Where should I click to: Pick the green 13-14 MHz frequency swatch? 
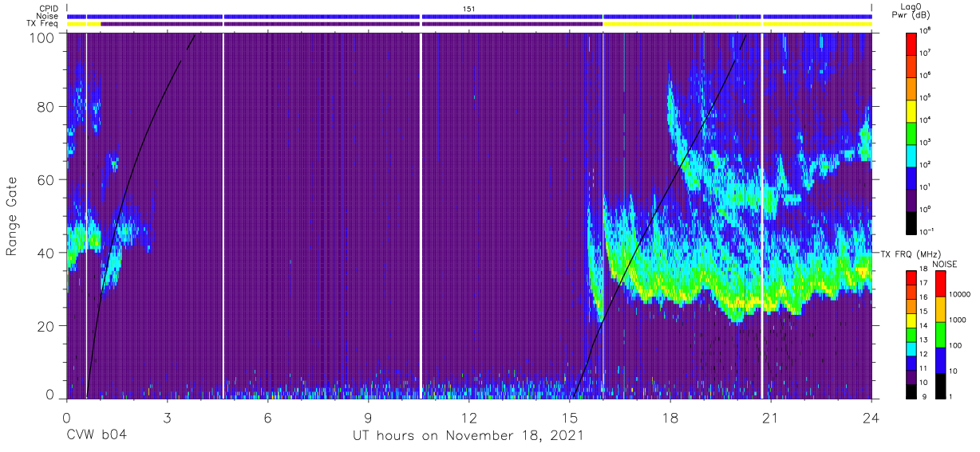pyautogui.click(x=912, y=335)
